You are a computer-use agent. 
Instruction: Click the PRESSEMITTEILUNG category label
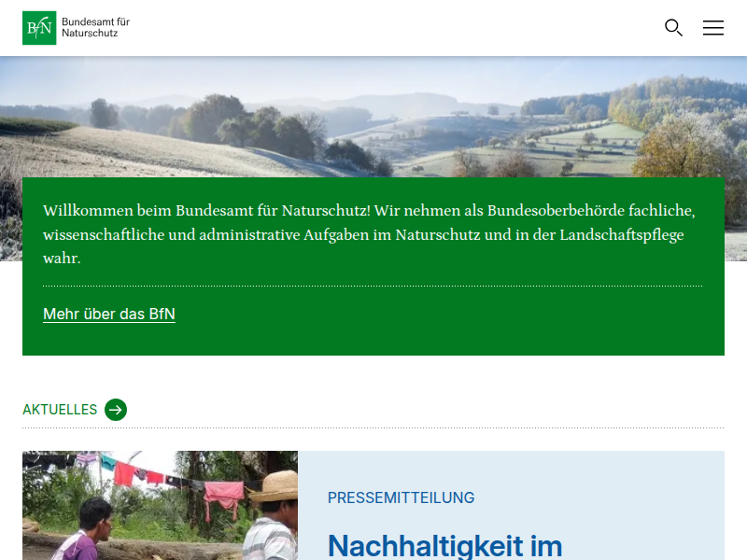(x=401, y=498)
